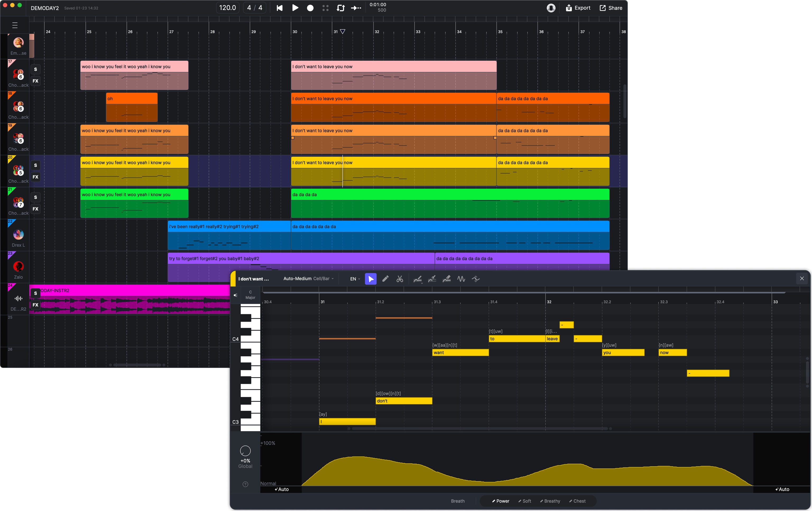Viewport: 812px width, 511px height.
Task: Adjust the +0% Global knob
Action: [245, 451]
